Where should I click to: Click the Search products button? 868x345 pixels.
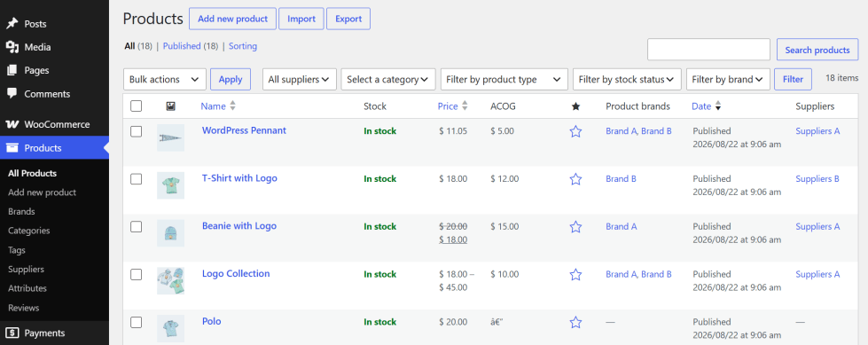pos(817,50)
